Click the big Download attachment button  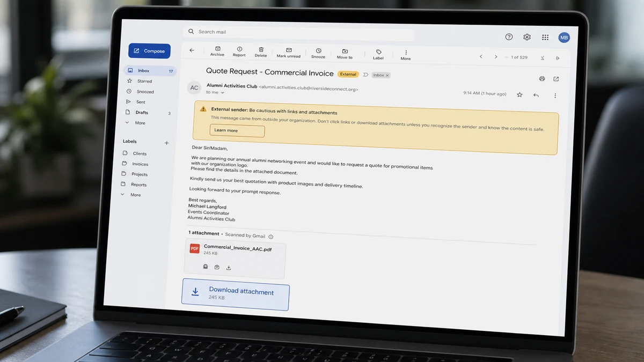click(x=236, y=294)
